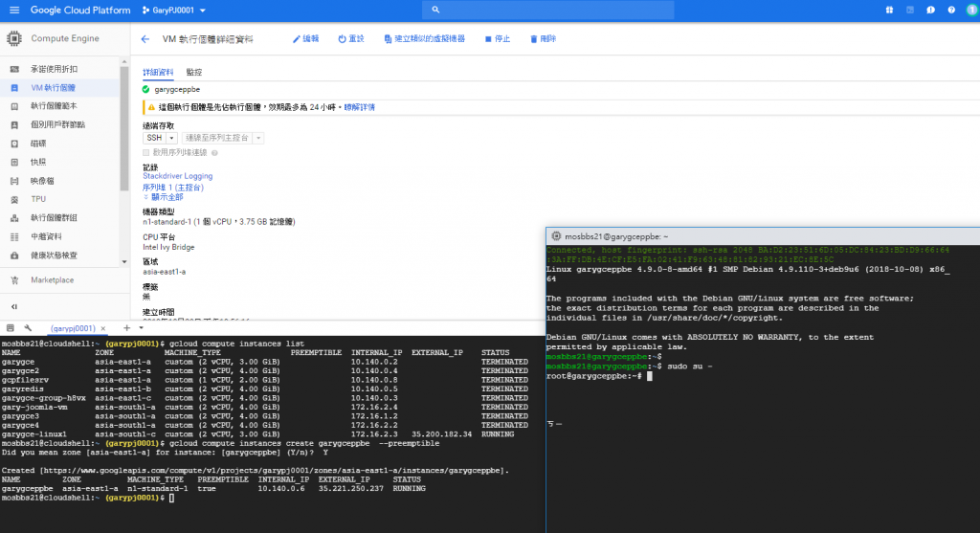The height and width of the screenshot is (533, 980).
Task: Open the notifications alert icon
Action: pos(930,10)
